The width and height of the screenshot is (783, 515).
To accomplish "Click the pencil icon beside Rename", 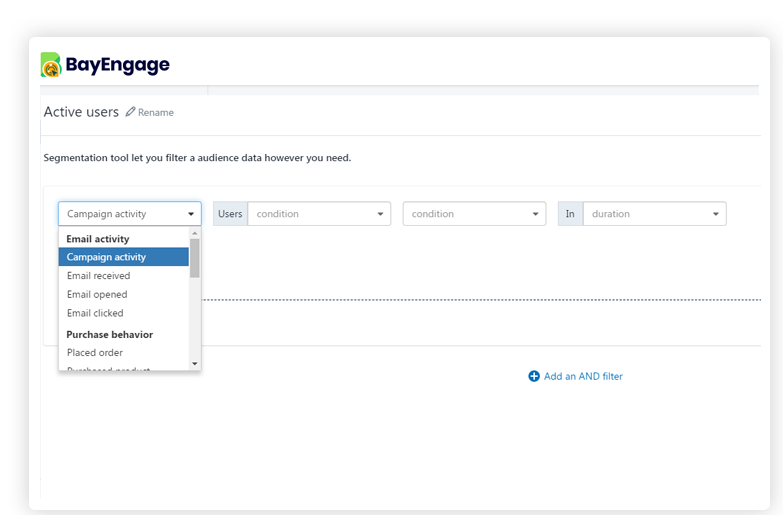I will (130, 112).
